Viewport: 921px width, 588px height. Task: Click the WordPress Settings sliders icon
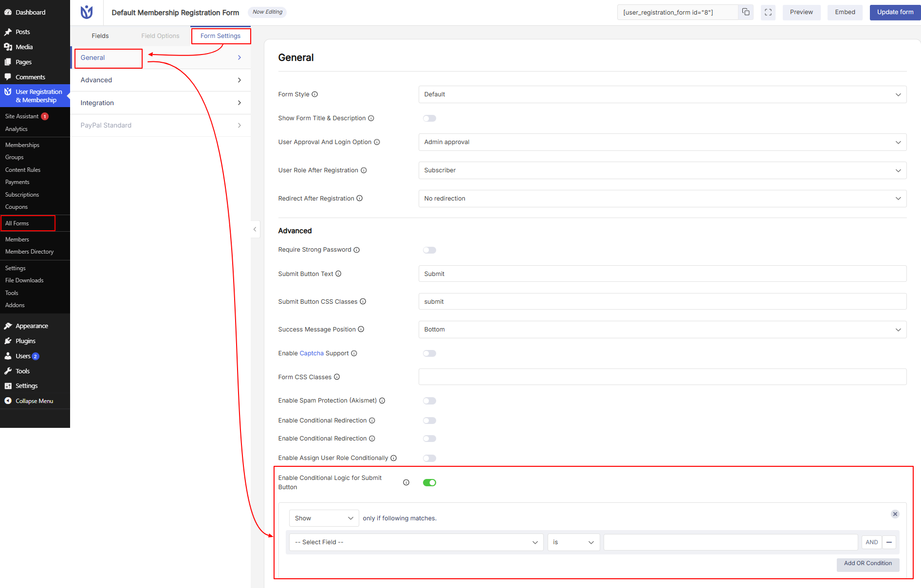coord(8,386)
